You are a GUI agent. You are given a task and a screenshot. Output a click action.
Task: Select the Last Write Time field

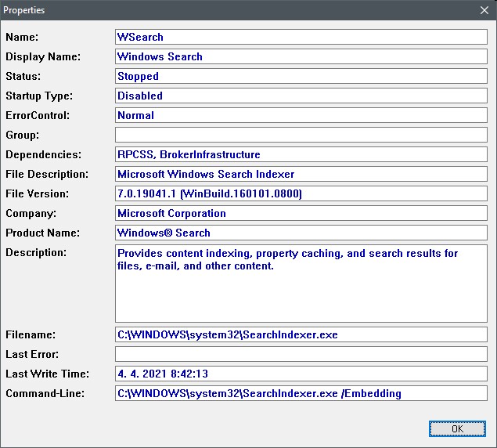(301, 374)
